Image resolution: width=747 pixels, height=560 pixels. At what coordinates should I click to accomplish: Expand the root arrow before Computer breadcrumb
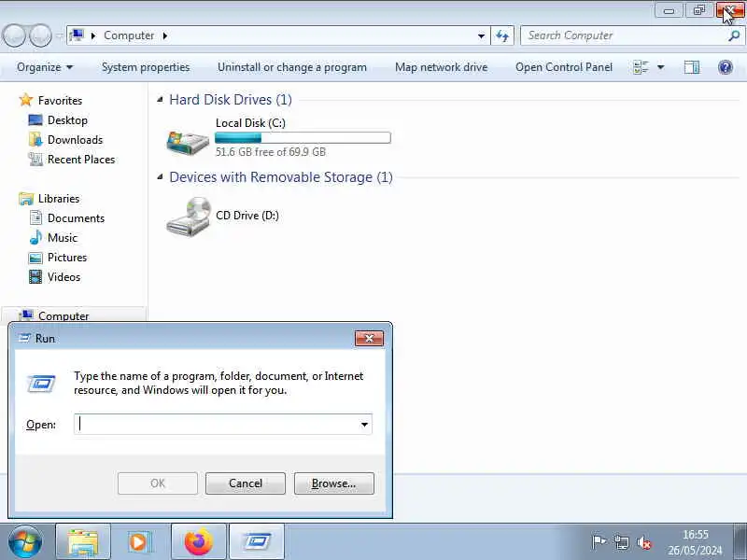tap(93, 35)
